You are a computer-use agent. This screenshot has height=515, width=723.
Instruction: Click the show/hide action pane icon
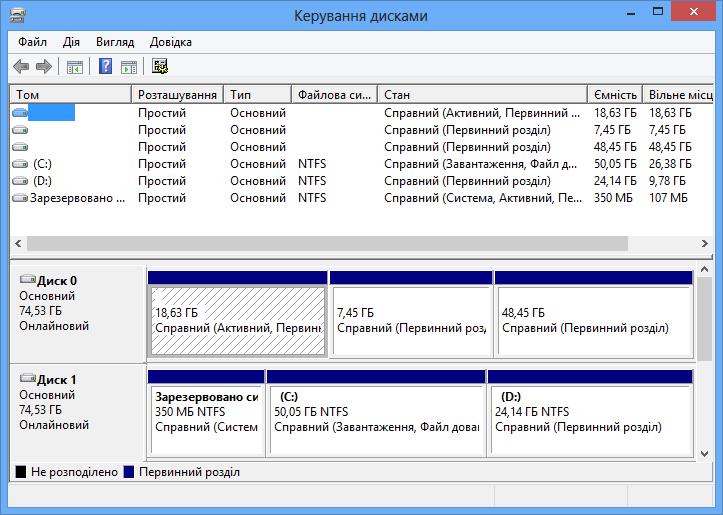click(x=129, y=67)
